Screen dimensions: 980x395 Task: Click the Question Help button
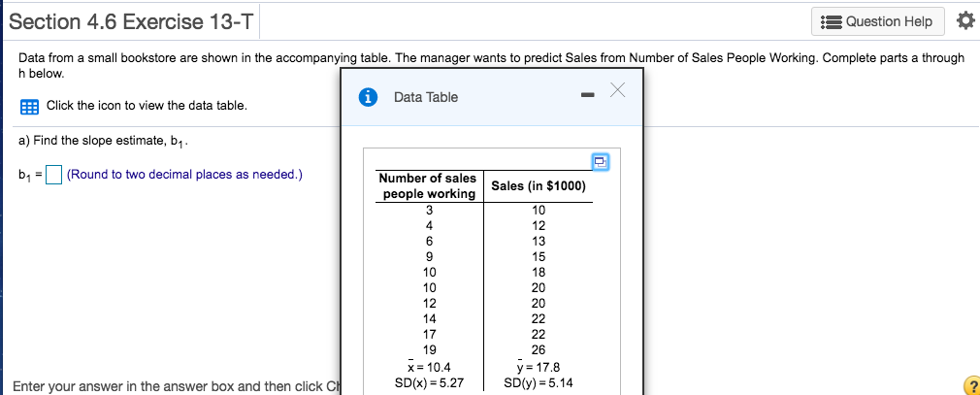click(x=879, y=21)
